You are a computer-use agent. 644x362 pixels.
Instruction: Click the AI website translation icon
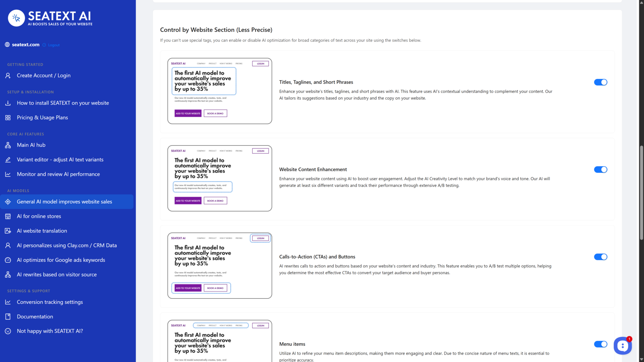click(x=8, y=231)
